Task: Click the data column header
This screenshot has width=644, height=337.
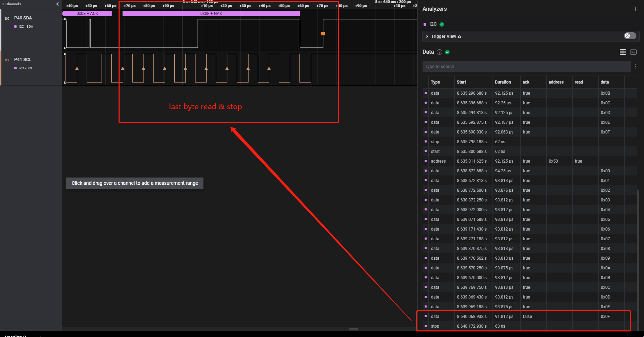Action: pyautogui.click(x=604, y=82)
